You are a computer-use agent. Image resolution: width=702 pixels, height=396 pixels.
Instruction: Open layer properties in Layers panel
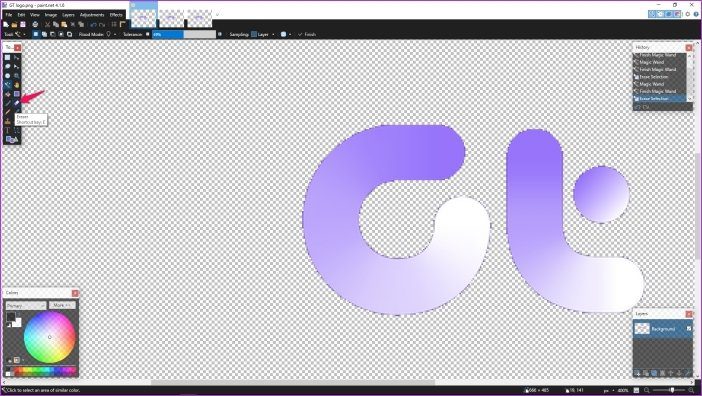tap(688, 373)
